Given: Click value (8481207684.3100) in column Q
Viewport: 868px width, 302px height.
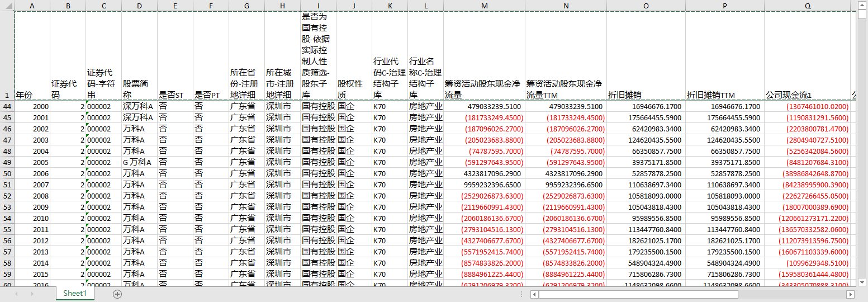Looking at the screenshot, I should click(x=808, y=162).
